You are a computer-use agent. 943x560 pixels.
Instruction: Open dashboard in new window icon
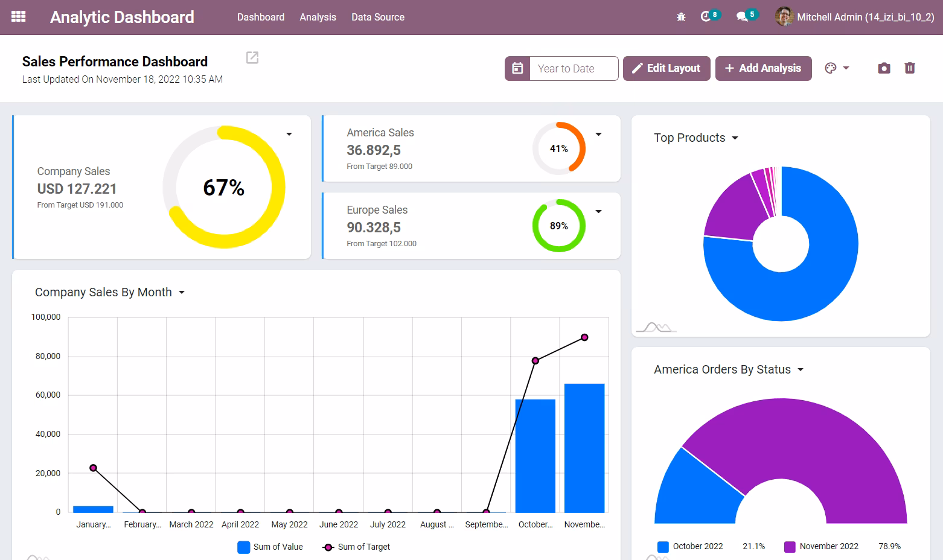(x=252, y=58)
